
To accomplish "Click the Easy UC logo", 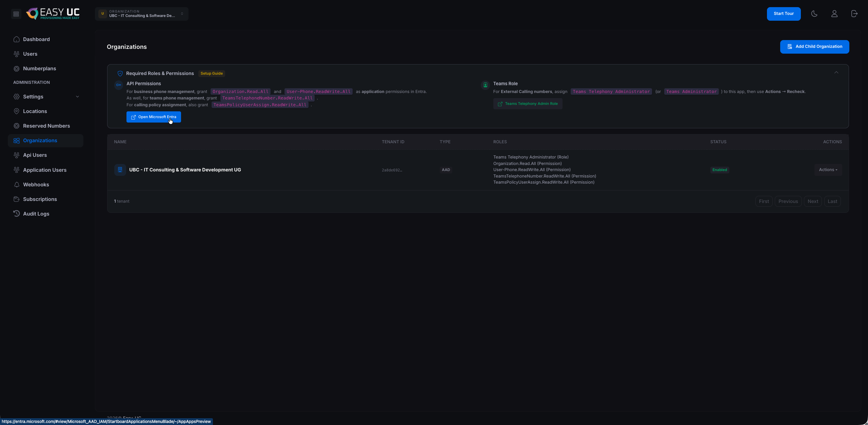I will pyautogui.click(x=53, y=14).
